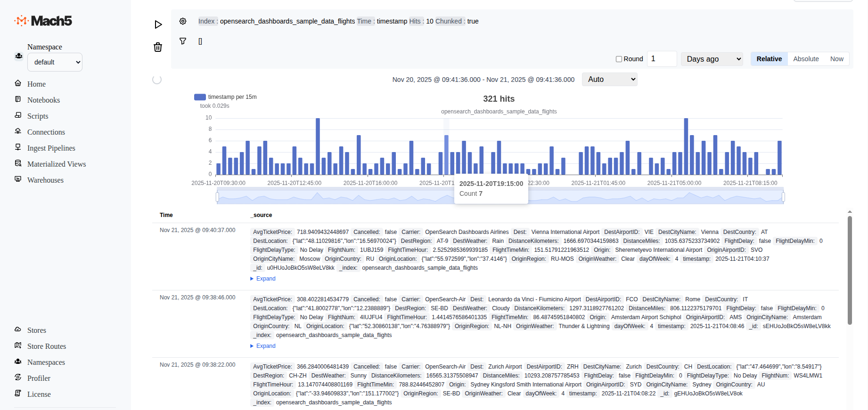Viewport: 868px width, 410px height.
Task: Select the Relative time tab
Action: [x=769, y=59]
